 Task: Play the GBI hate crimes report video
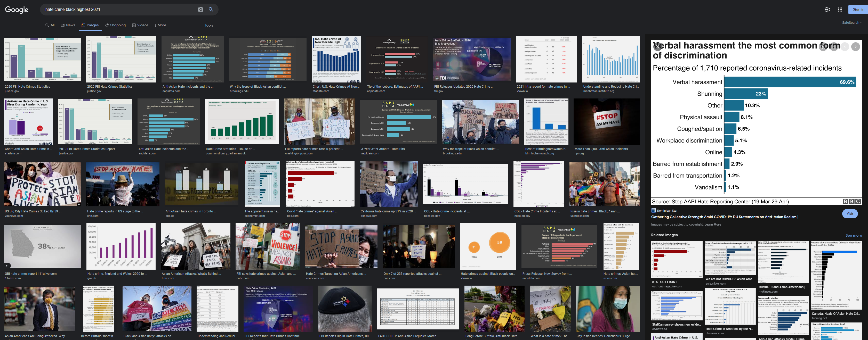(7, 266)
